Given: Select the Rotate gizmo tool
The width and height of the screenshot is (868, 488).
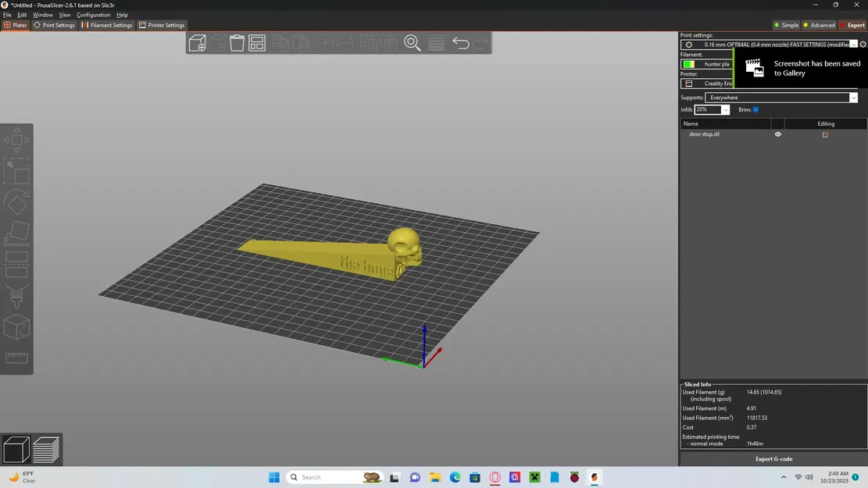Looking at the screenshot, I should coord(16,202).
